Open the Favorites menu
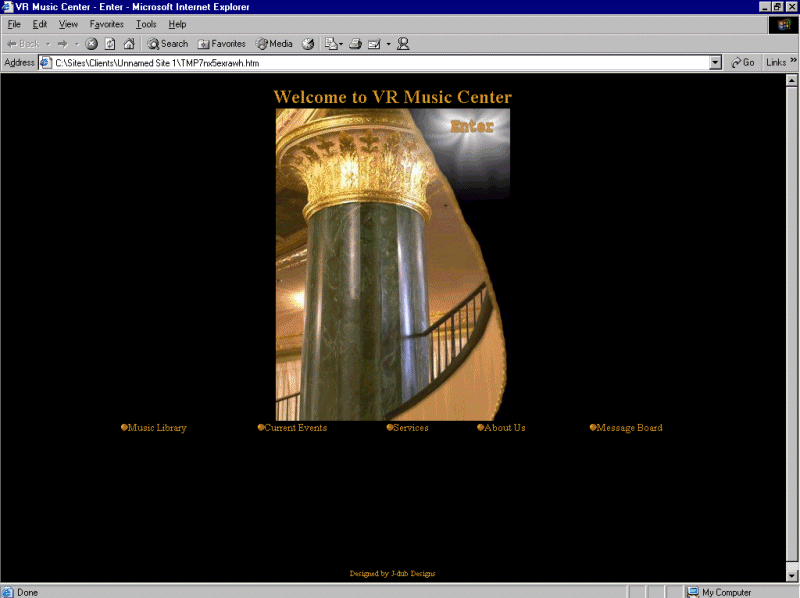Screen dimensions: 800x598 [x=106, y=24]
